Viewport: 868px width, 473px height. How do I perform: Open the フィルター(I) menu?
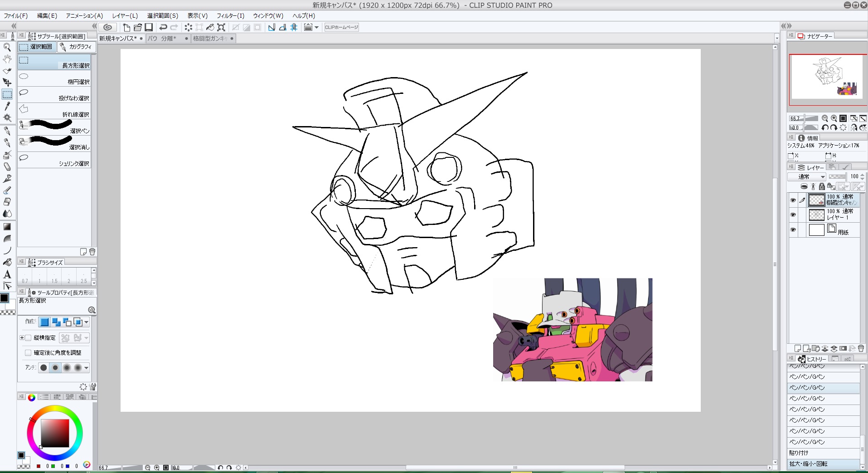[x=230, y=15]
